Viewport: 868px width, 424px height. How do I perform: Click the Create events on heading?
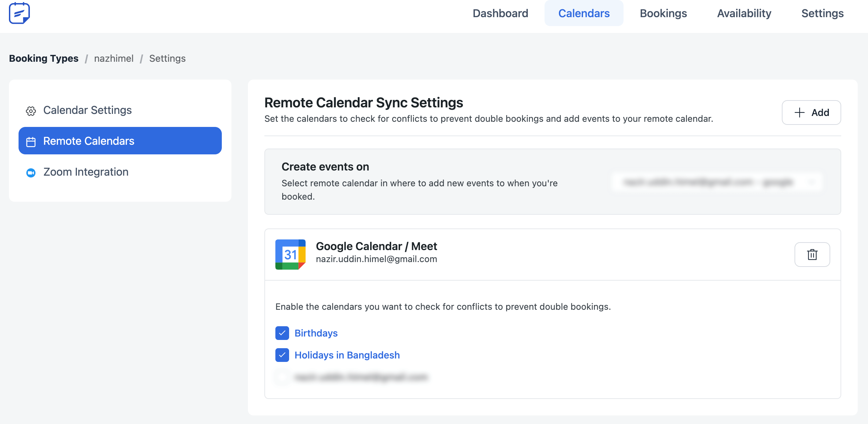pos(325,167)
